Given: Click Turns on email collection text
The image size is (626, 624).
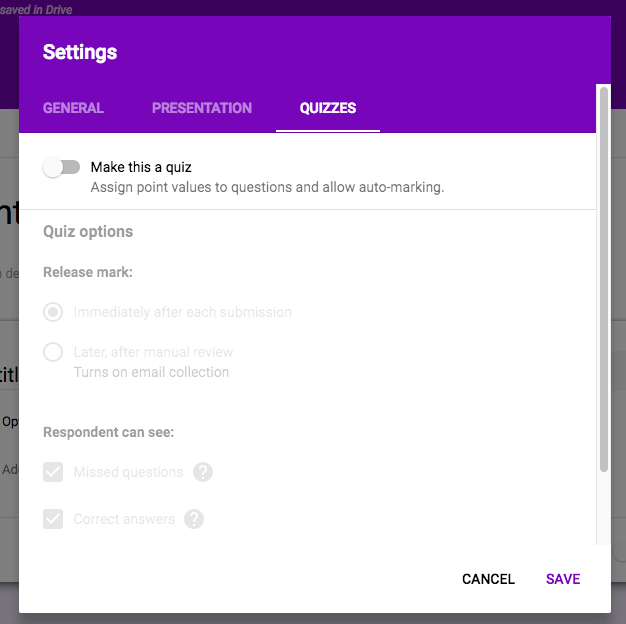Looking at the screenshot, I should click(151, 372).
